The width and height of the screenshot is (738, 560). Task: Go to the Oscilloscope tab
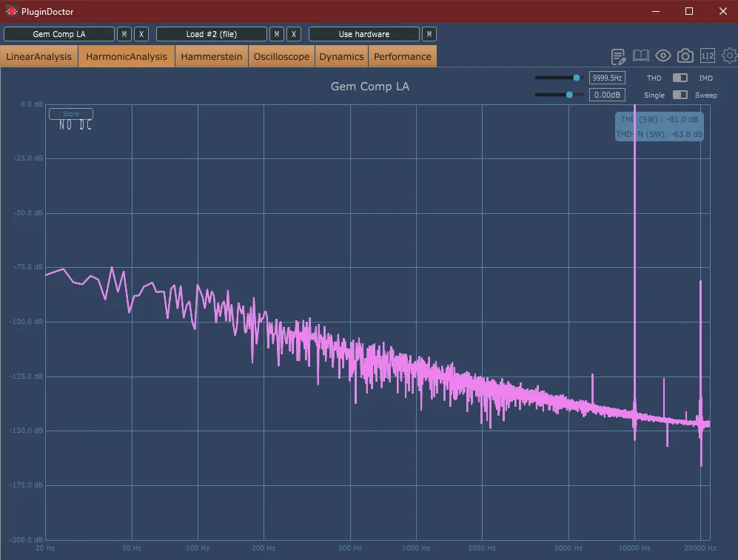281,56
